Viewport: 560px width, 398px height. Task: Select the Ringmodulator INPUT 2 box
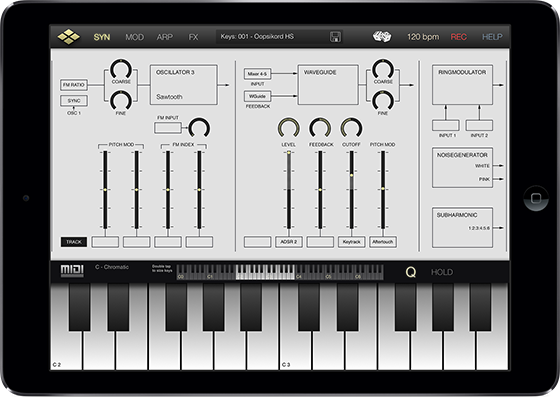479,125
